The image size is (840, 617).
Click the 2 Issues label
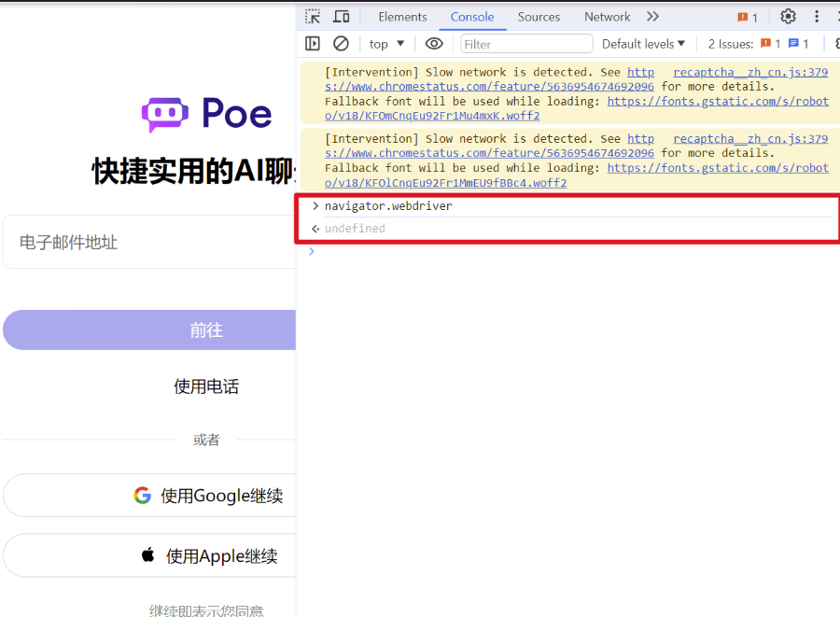(730, 44)
